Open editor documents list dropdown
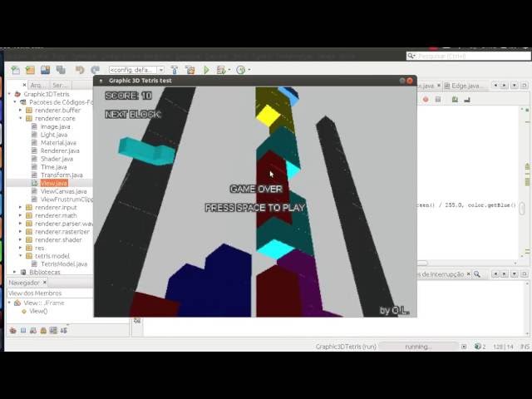This screenshot has height=399, width=532. pyautogui.click(x=515, y=85)
